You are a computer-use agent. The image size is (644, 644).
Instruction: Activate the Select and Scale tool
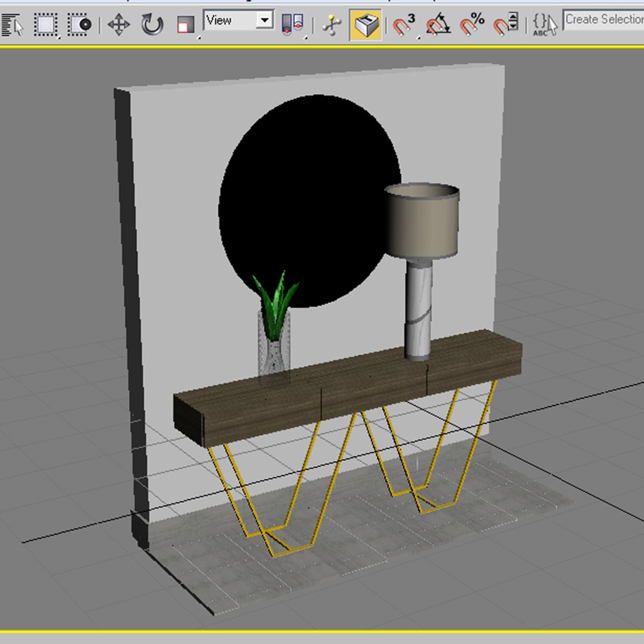(x=185, y=24)
